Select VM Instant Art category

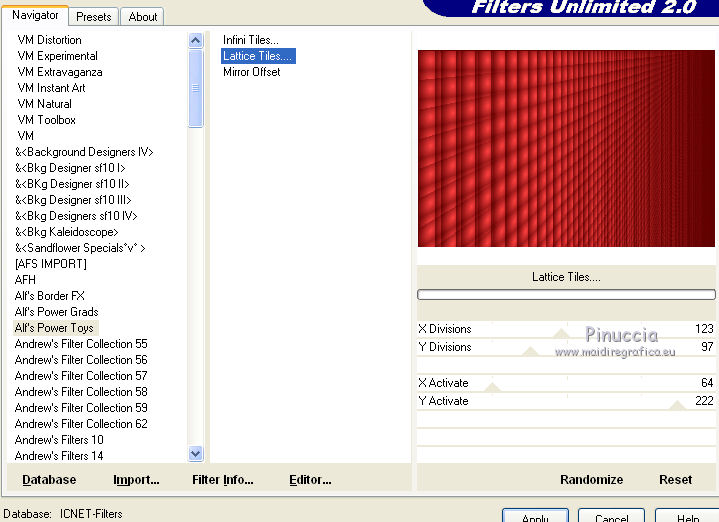(51, 88)
